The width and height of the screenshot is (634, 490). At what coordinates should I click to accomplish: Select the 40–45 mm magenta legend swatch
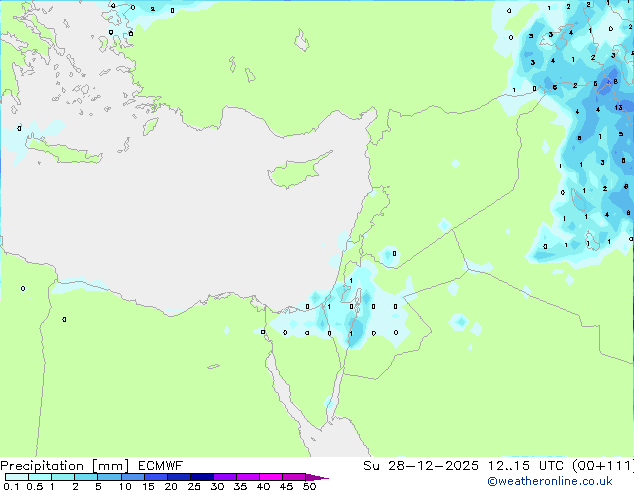coord(271,477)
